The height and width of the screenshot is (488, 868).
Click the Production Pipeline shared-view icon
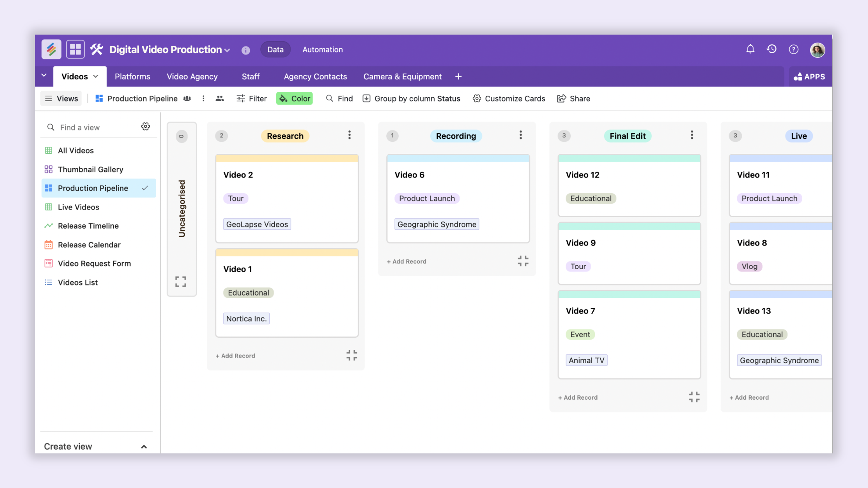point(187,99)
